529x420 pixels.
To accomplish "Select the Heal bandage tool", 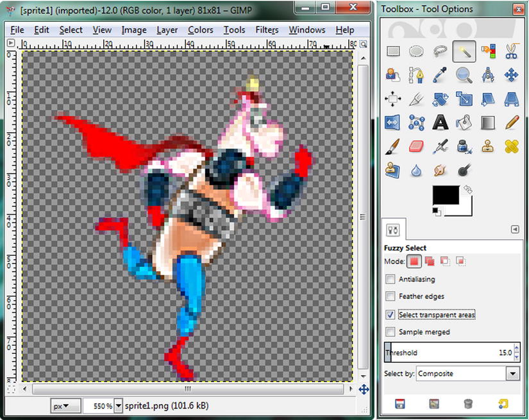I will click(x=512, y=146).
